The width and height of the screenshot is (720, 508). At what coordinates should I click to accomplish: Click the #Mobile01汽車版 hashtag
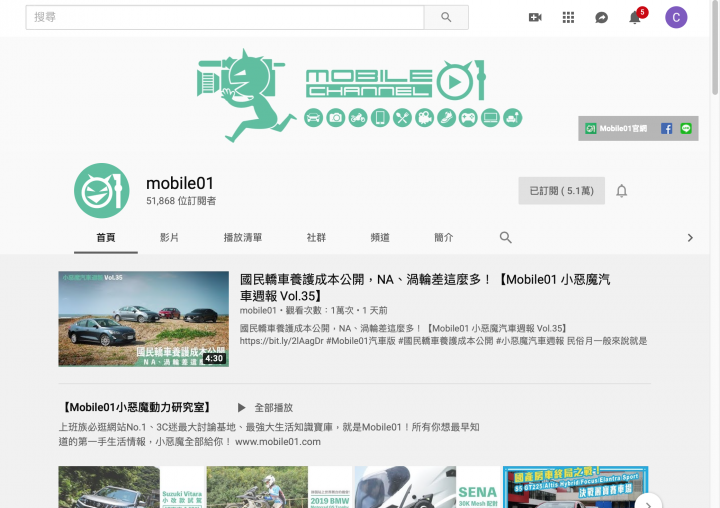361,341
